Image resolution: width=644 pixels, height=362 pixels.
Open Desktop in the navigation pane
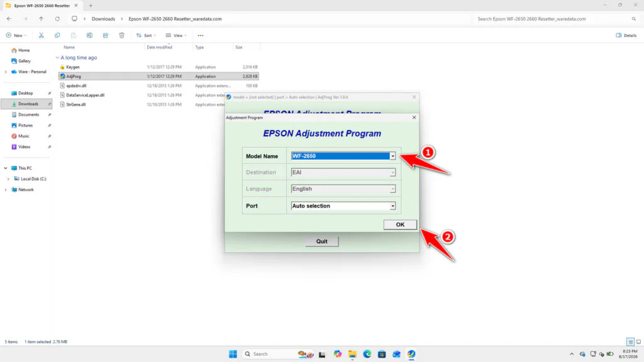pos(25,93)
